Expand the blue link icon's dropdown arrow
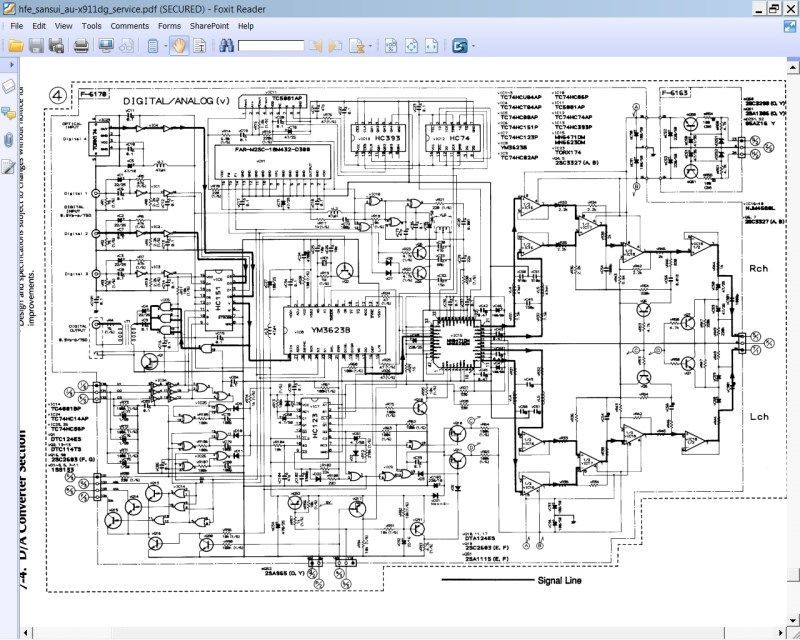This screenshot has width=800, height=640. point(473,46)
